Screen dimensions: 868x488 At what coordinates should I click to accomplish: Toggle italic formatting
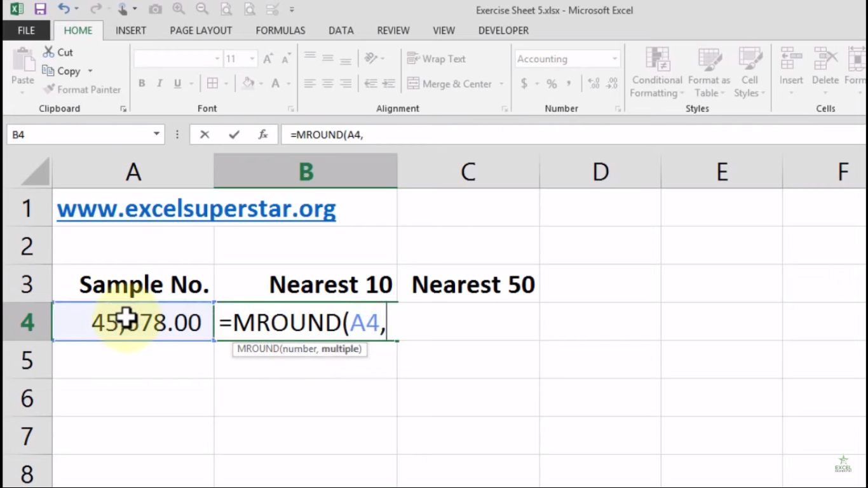159,83
